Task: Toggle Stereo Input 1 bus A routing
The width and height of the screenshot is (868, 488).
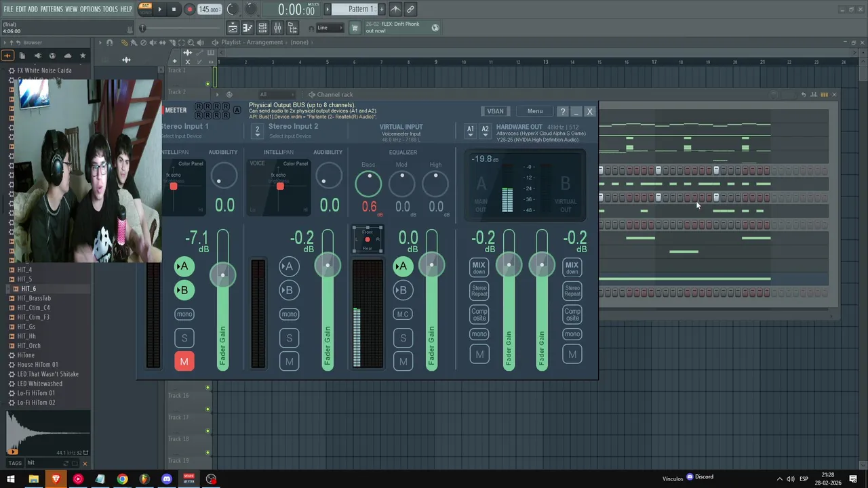Action: (184, 266)
